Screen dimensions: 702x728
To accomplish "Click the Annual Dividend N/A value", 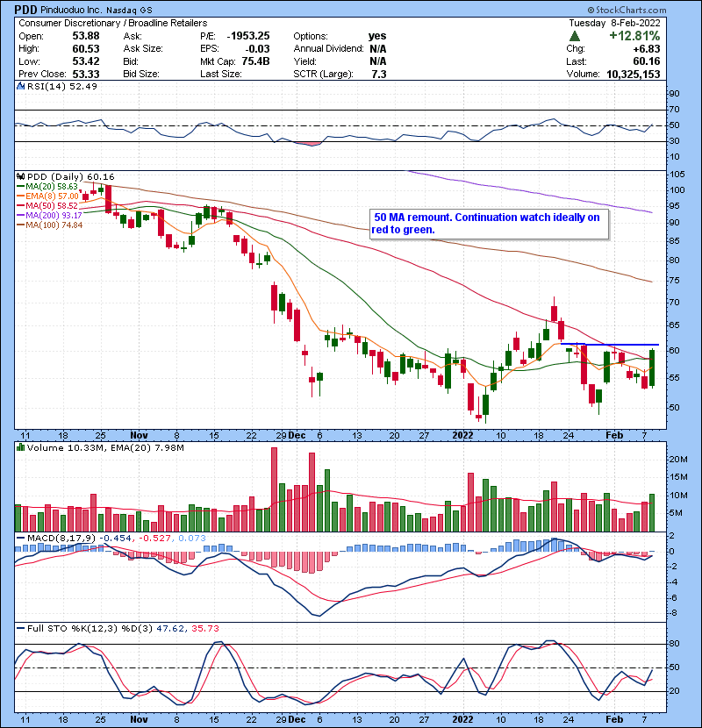I will (x=378, y=49).
